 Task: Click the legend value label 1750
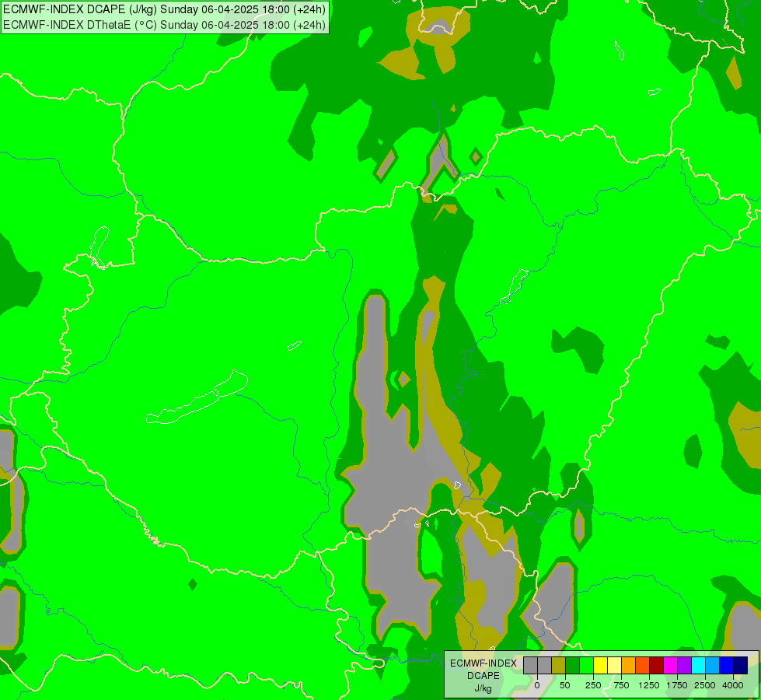pos(676,685)
